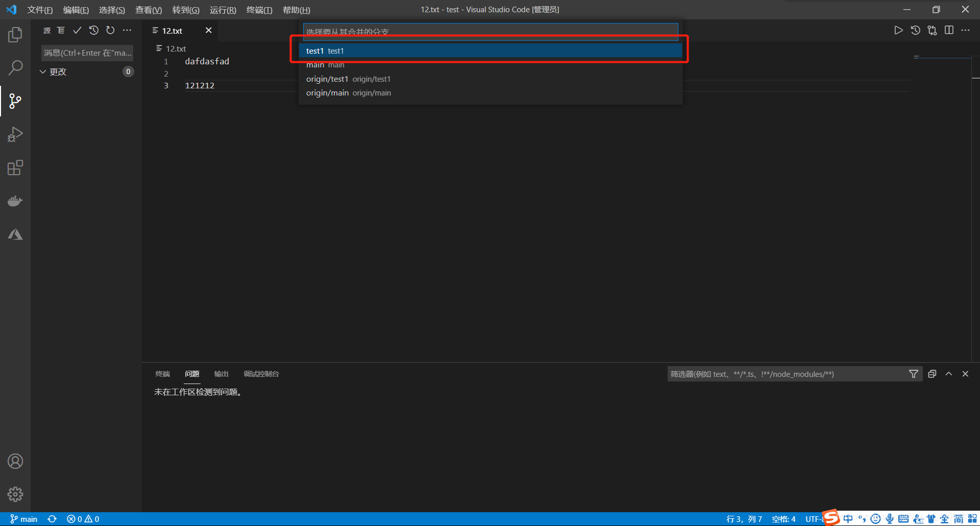Screen dimensions: 980x526
Task: Toggle tree view in source control header
Action: tap(61, 31)
